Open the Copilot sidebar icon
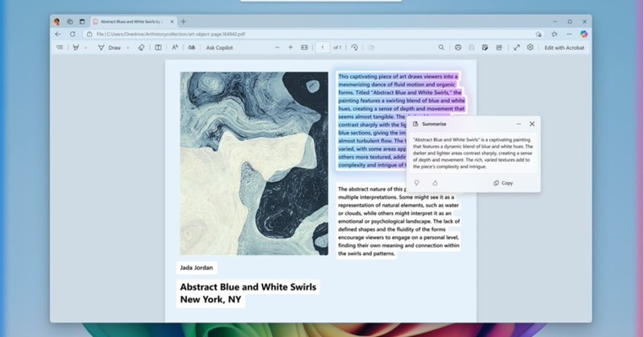 coord(584,34)
